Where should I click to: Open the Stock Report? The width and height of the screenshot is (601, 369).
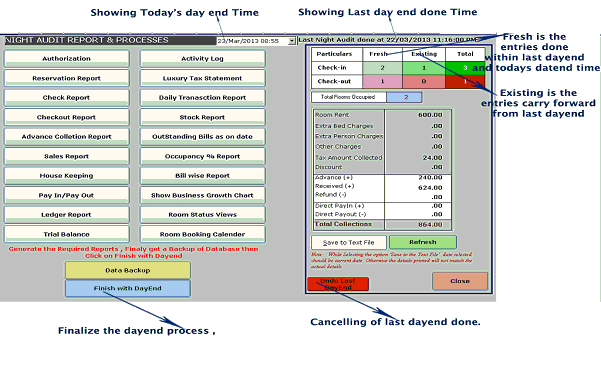click(202, 117)
